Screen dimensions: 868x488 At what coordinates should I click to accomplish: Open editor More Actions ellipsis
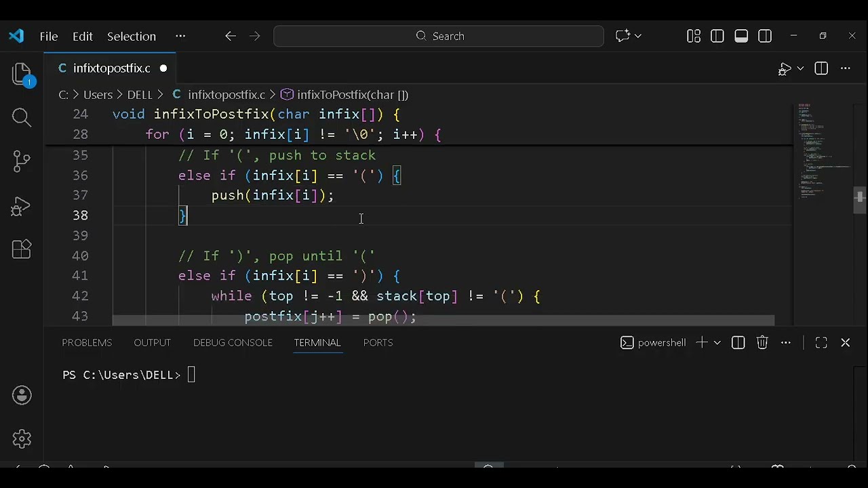(845, 68)
